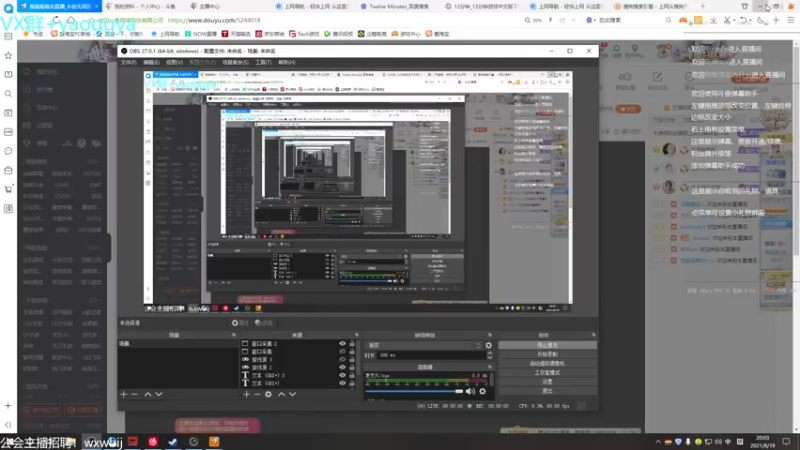Remove the selected scene with the minus button
Viewport: 800px width, 450px height.
pos(134,394)
